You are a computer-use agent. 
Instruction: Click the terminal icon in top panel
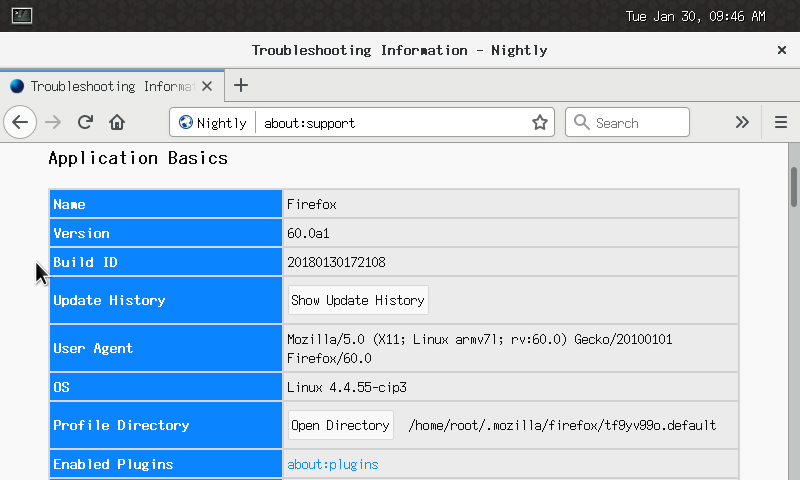[x=22, y=15]
